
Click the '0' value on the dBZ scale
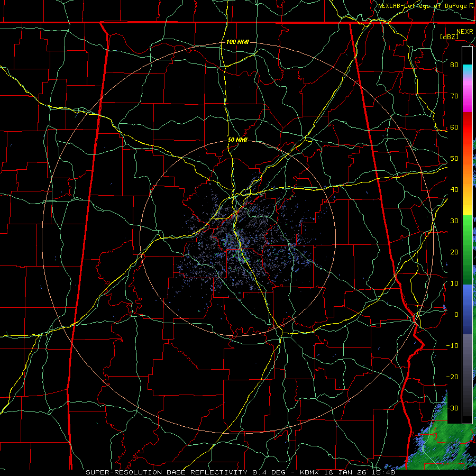click(x=456, y=315)
